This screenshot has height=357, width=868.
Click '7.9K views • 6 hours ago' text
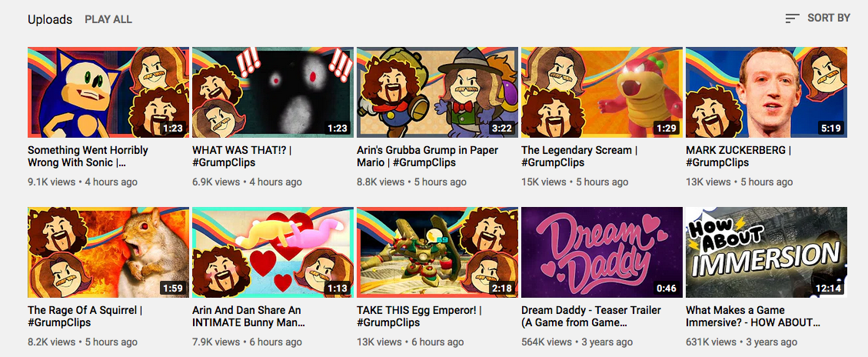click(247, 342)
